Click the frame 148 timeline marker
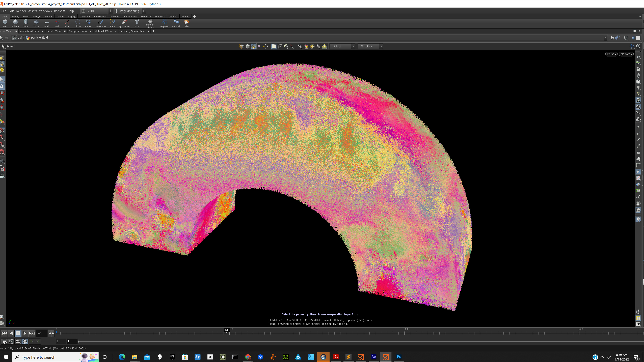This screenshot has width=644, height=362. (x=227, y=330)
